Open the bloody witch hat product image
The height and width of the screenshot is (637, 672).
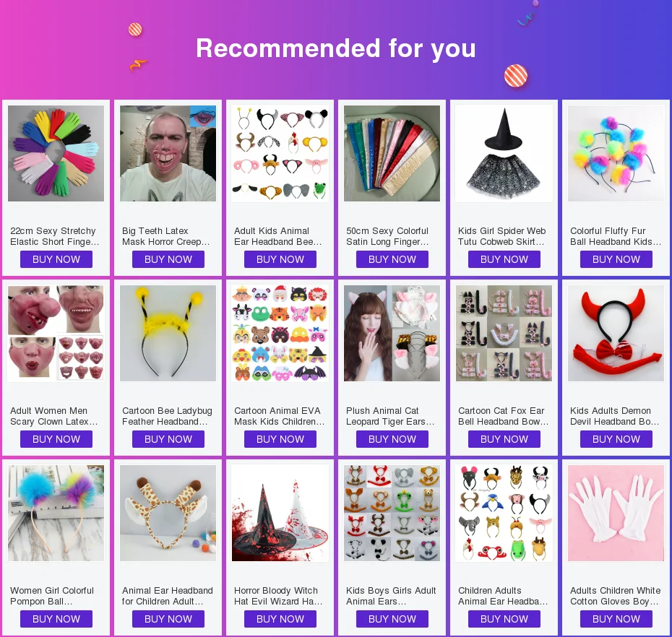[280, 513]
